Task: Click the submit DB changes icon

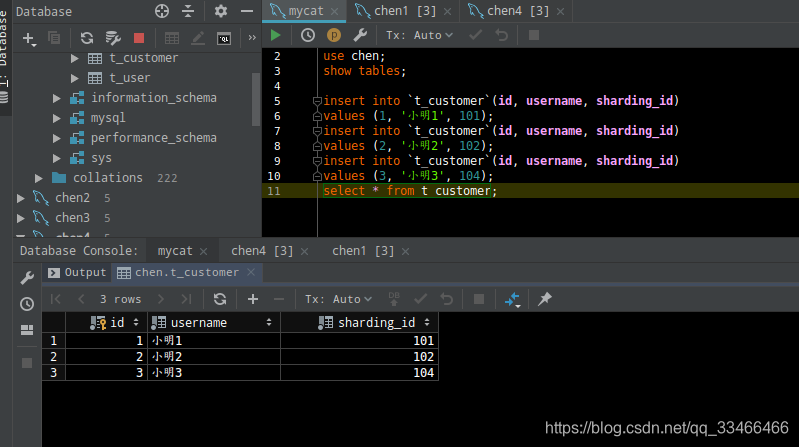Action: 394,299
